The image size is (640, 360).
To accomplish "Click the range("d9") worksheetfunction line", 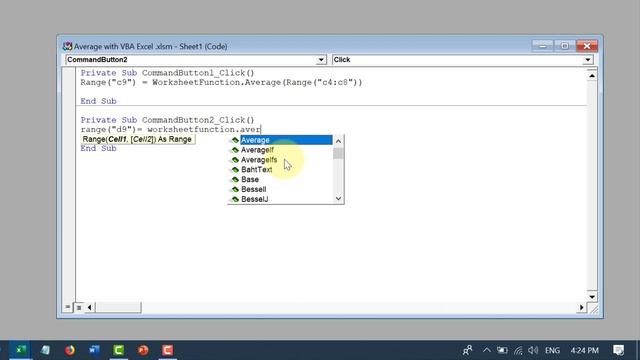I will coord(171,129).
